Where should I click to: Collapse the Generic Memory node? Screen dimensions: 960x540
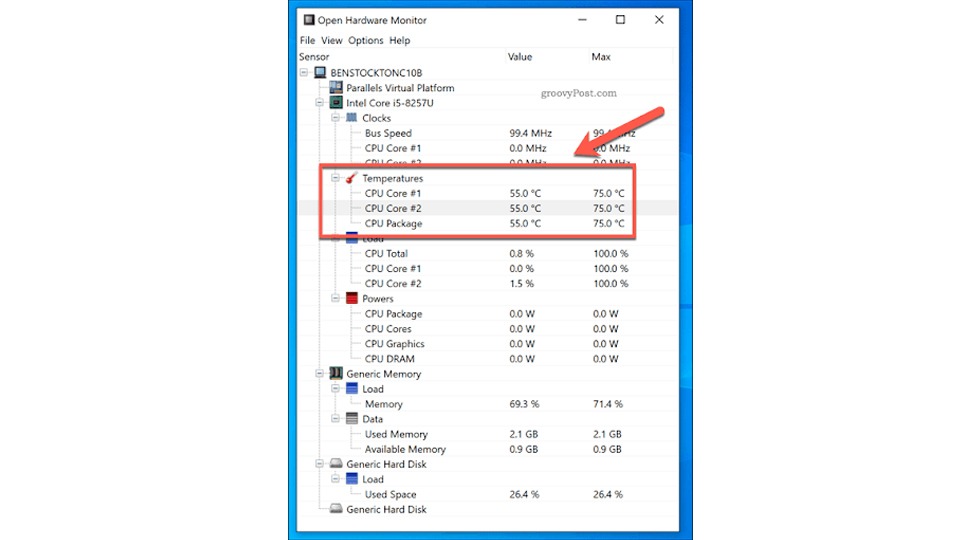(x=320, y=374)
